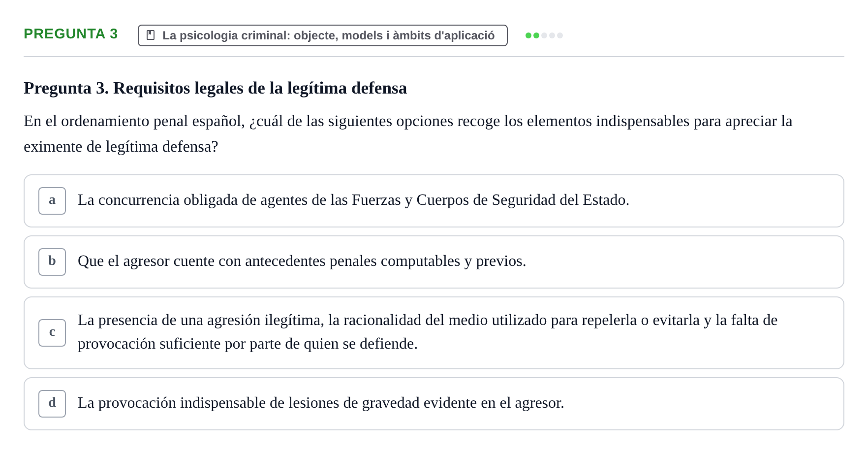Click the book icon in the topic tag
This screenshot has width=868, height=454.
151,35
